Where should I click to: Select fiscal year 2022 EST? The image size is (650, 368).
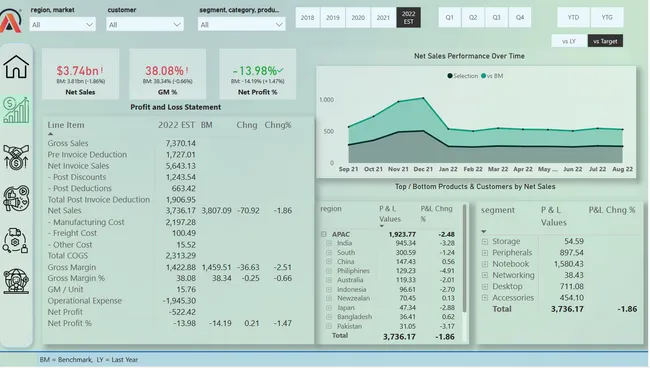tap(409, 17)
